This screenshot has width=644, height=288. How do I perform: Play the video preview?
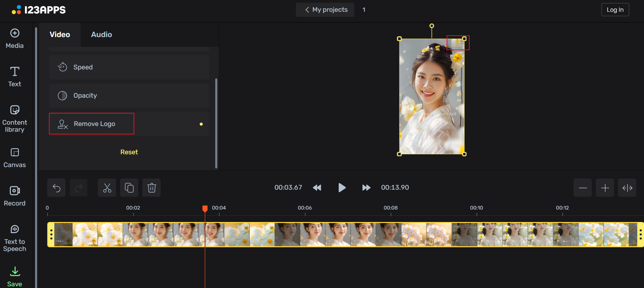coord(341,188)
